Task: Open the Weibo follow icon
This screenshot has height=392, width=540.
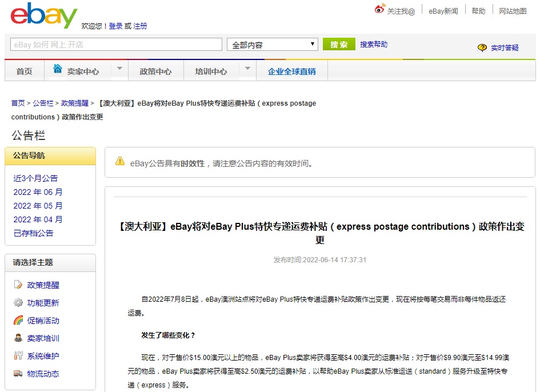Action: [379, 9]
